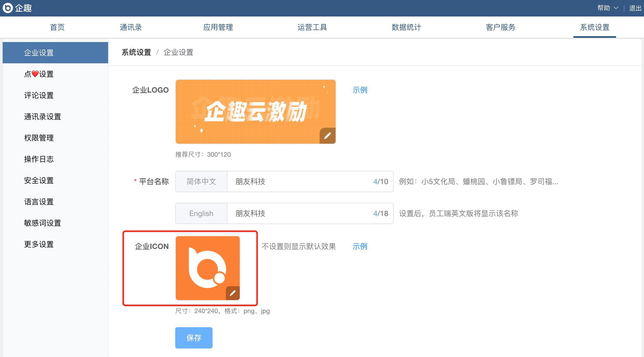The height and width of the screenshot is (357, 644).
Task: Click the 简体中文 platform name input field
Action: [298, 181]
